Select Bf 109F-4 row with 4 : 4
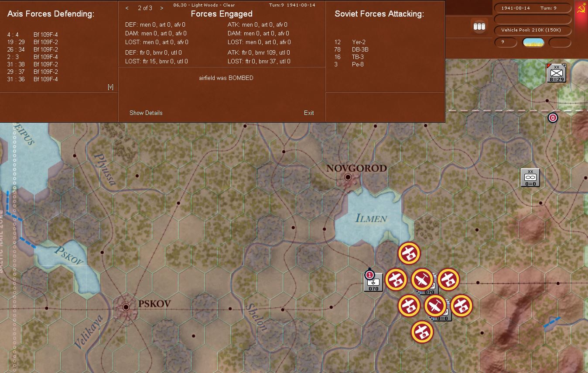The width and height of the screenshot is (588, 373). coord(33,35)
